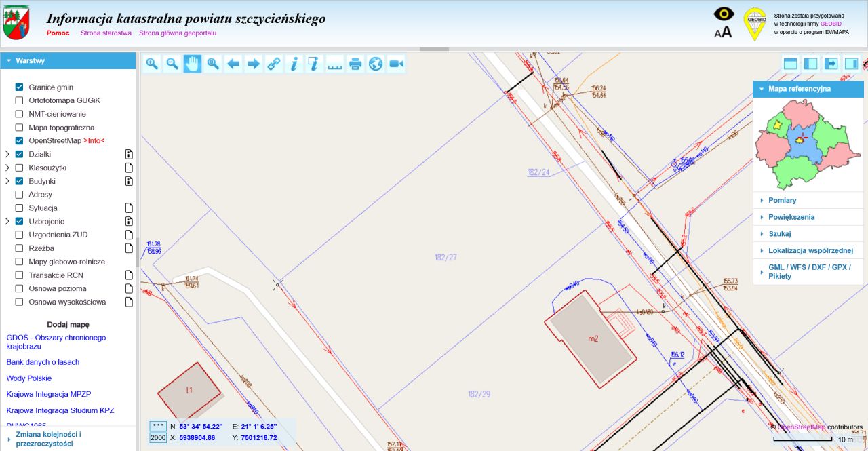868x451 pixels.
Task: Enable the Mapa topograficzna layer
Action: click(x=19, y=128)
